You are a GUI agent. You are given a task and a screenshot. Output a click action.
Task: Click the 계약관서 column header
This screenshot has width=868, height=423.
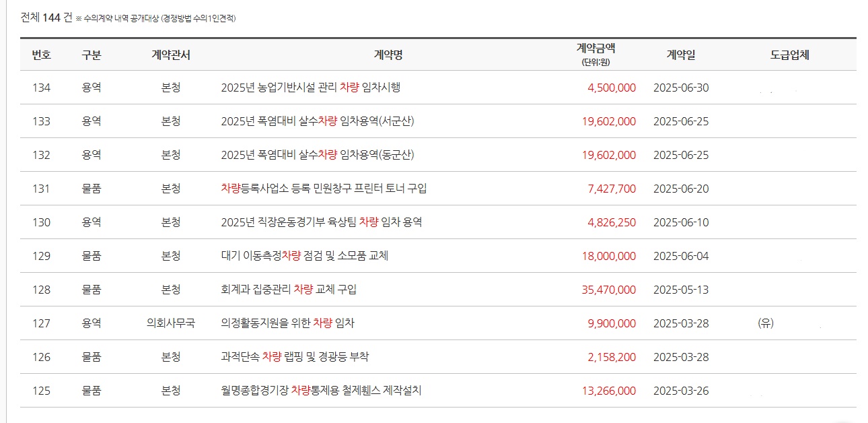[171, 55]
